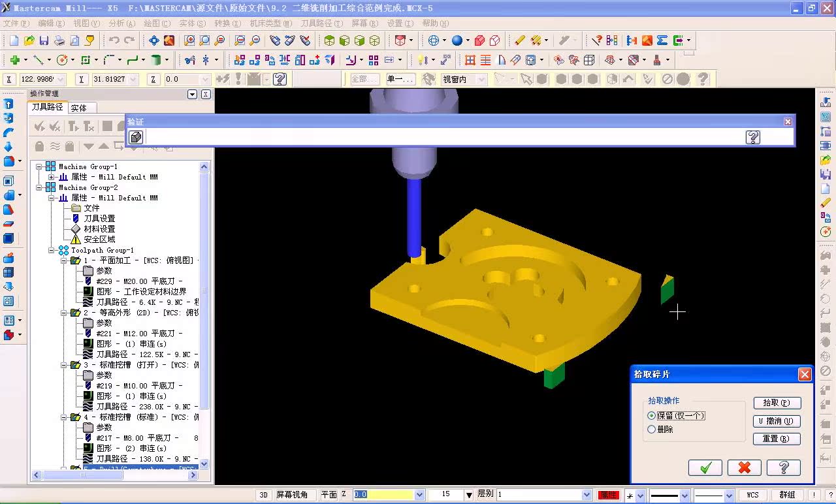Screen dimensions: 836x504
Task: Click the Repaint screen icon
Action: [x=169, y=40]
